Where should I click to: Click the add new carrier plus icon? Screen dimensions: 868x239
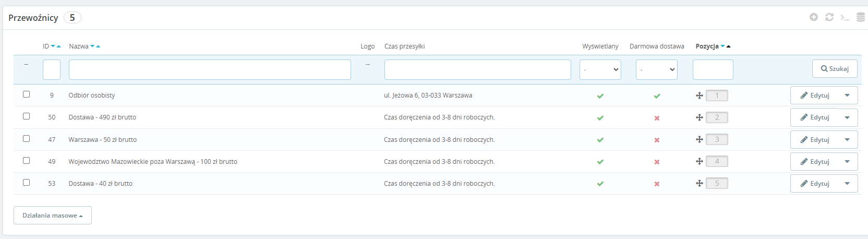814,17
